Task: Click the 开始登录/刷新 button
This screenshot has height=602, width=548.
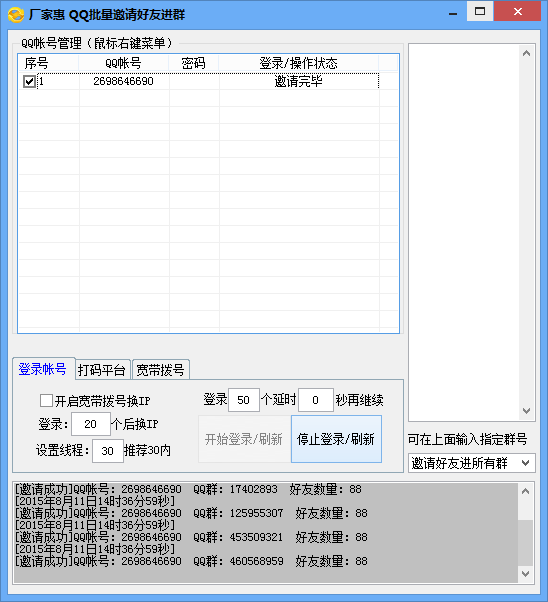Action: click(x=244, y=439)
